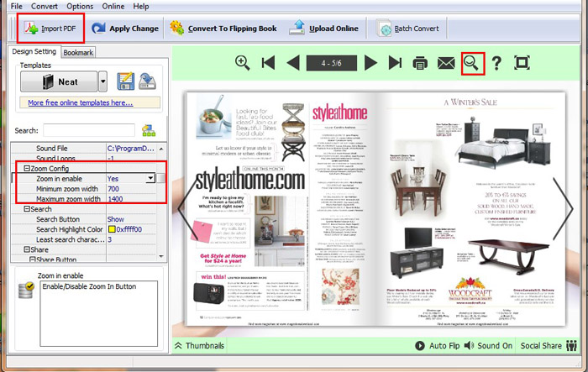Flip to previous page side arrow
Screen dimensions: 588x372
[x=189, y=209]
